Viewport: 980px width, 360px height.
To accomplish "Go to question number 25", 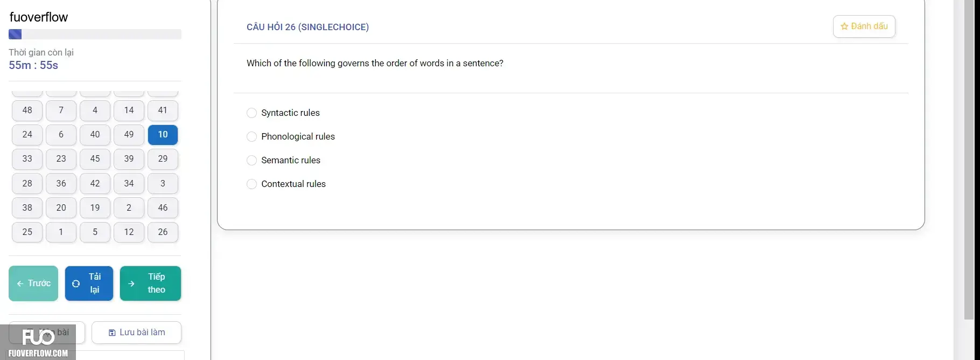I will pos(27,232).
